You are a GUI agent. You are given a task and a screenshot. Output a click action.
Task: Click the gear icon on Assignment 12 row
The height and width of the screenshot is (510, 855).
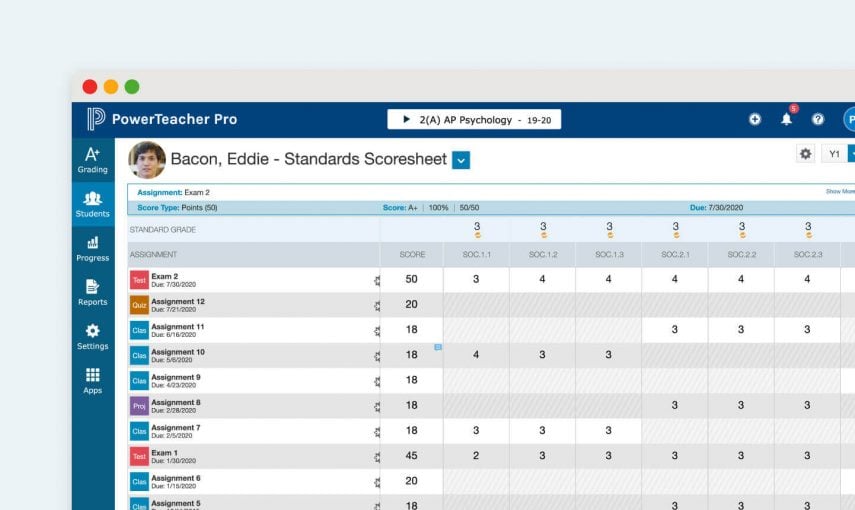click(377, 306)
